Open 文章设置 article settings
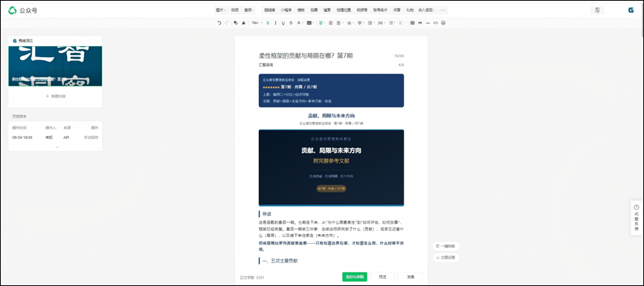This screenshot has height=286, width=644. pos(446,258)
